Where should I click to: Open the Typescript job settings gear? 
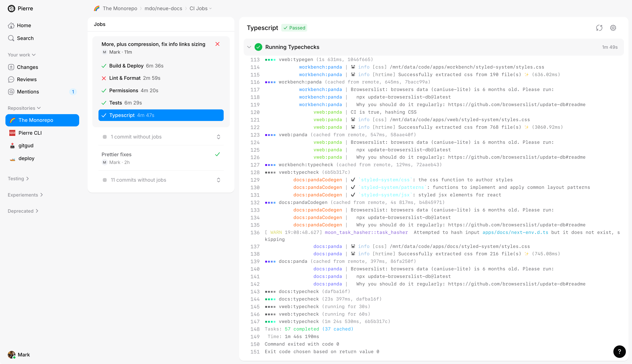tap(613, 28)
